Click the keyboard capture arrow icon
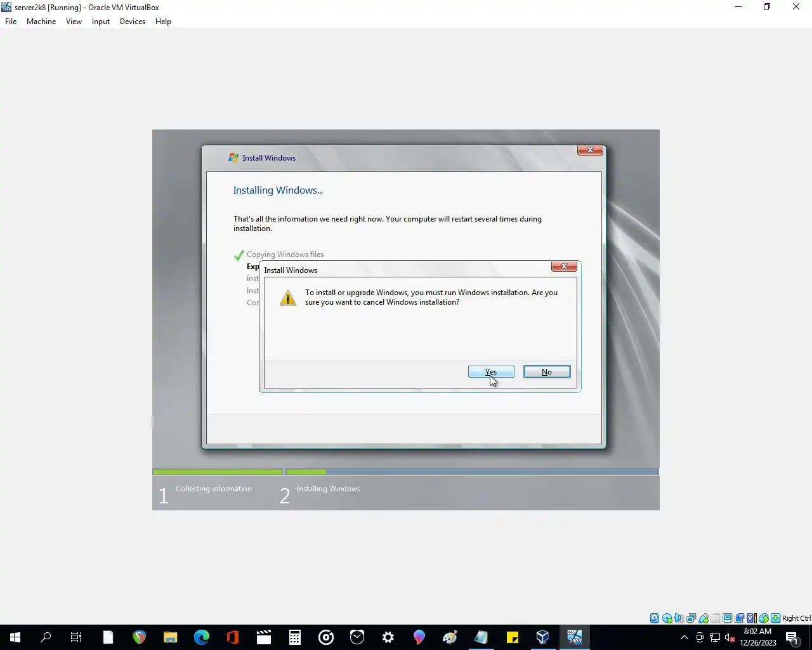The width and height of the screenshot is (812, 650). pyautogui.click(x=775, y=618)
